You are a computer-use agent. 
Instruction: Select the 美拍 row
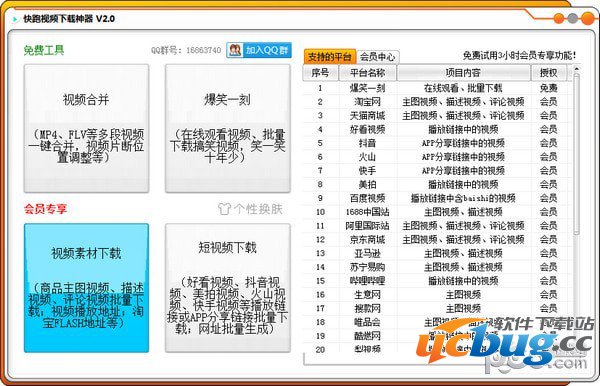(436, 184)
